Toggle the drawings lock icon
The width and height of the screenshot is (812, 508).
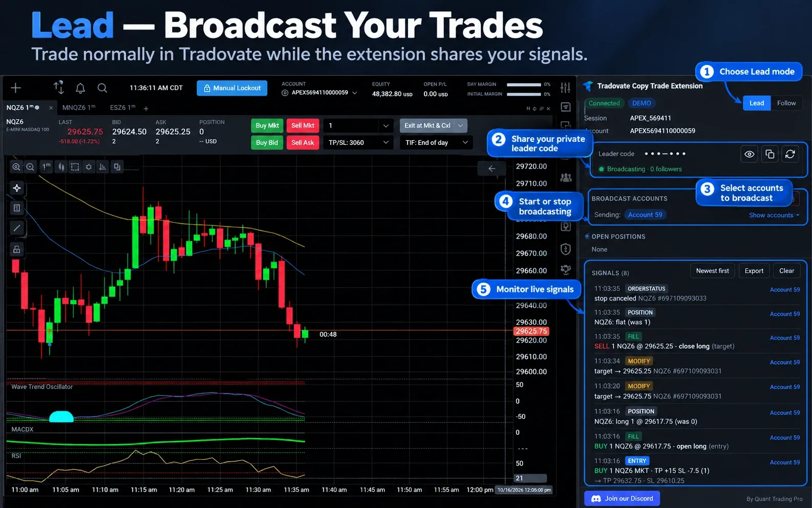tap(17, 249)
